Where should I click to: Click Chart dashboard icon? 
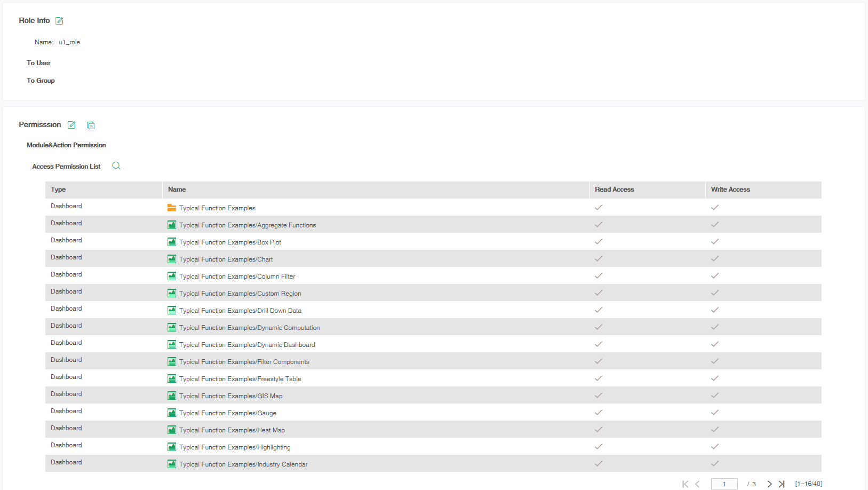coord(172,259)
